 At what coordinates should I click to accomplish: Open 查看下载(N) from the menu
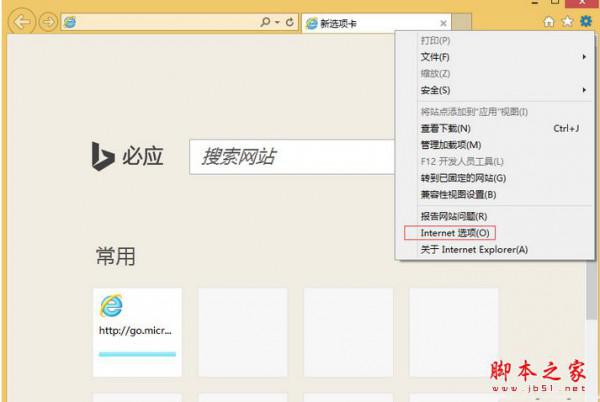[x=495, y=129]
